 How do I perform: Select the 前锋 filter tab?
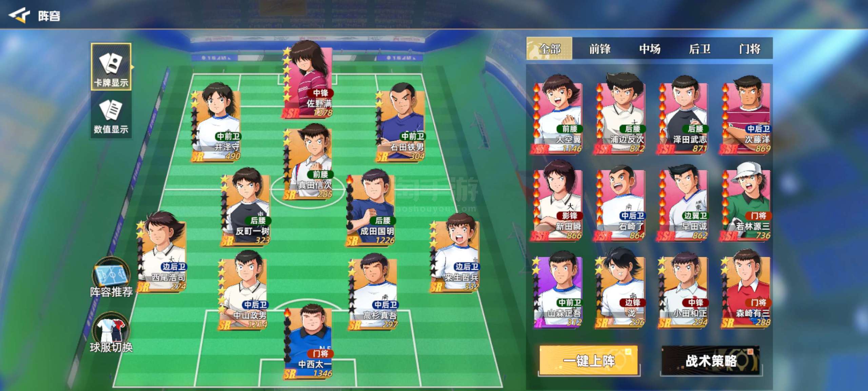(599, 49)
